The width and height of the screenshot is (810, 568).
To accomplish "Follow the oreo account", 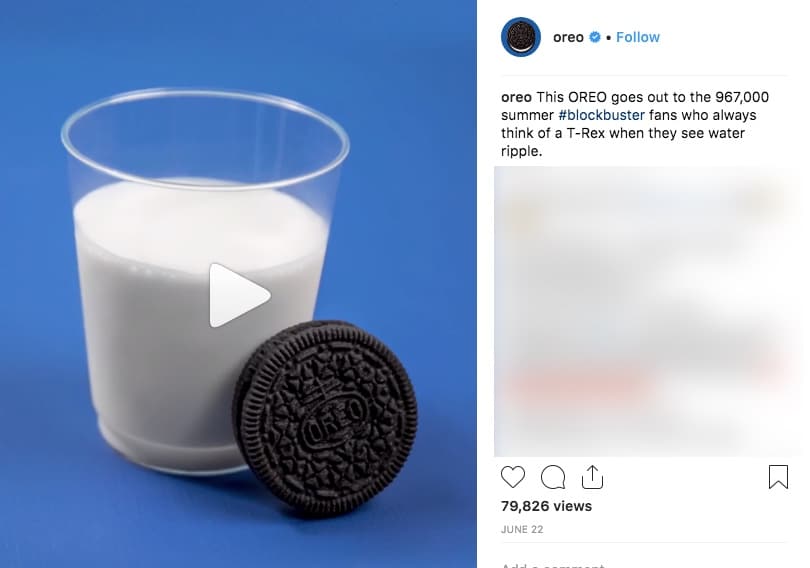I will [638, 37].
